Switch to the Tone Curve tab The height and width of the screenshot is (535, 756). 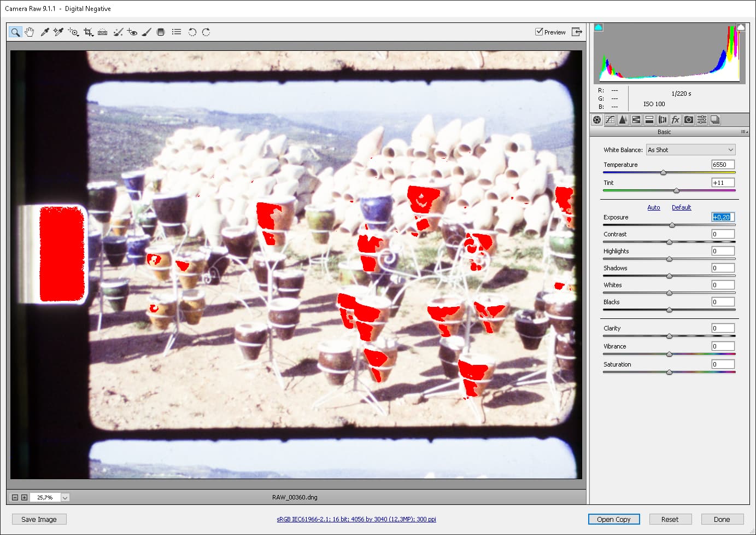(x=610, y=120)
